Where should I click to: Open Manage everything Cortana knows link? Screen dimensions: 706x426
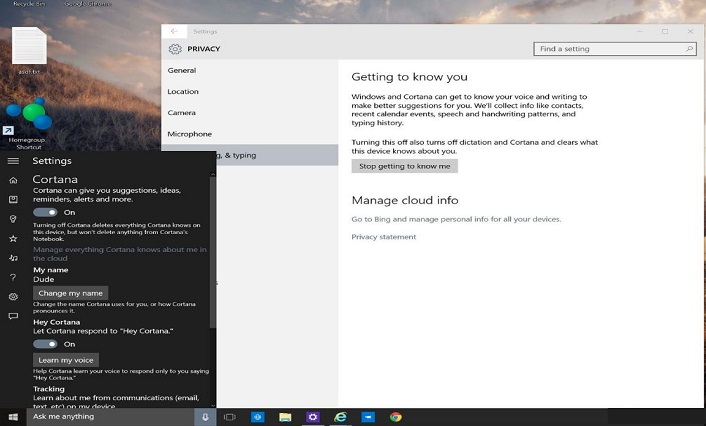pyautogui.click(x=120, y=254)
